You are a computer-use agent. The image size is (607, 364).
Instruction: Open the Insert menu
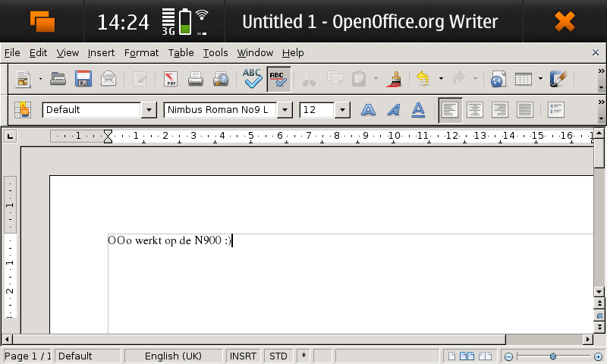(101, 52)
